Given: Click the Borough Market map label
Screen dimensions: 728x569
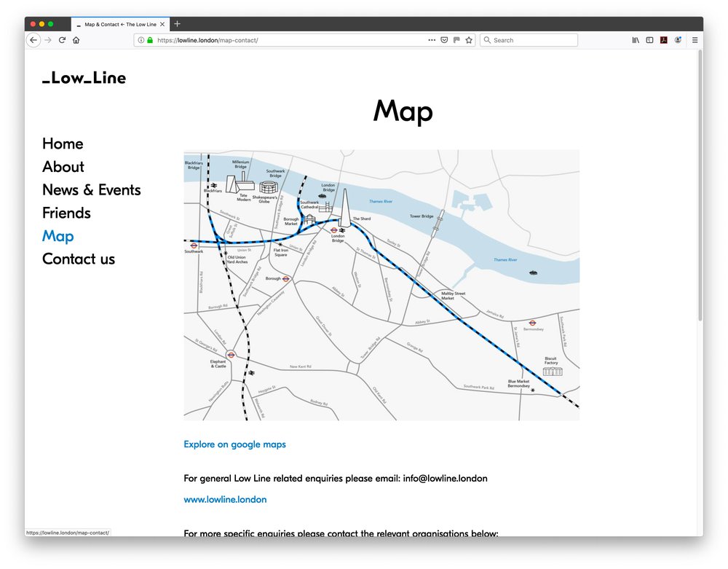Looking at the screenshot, I should [291, 221].
